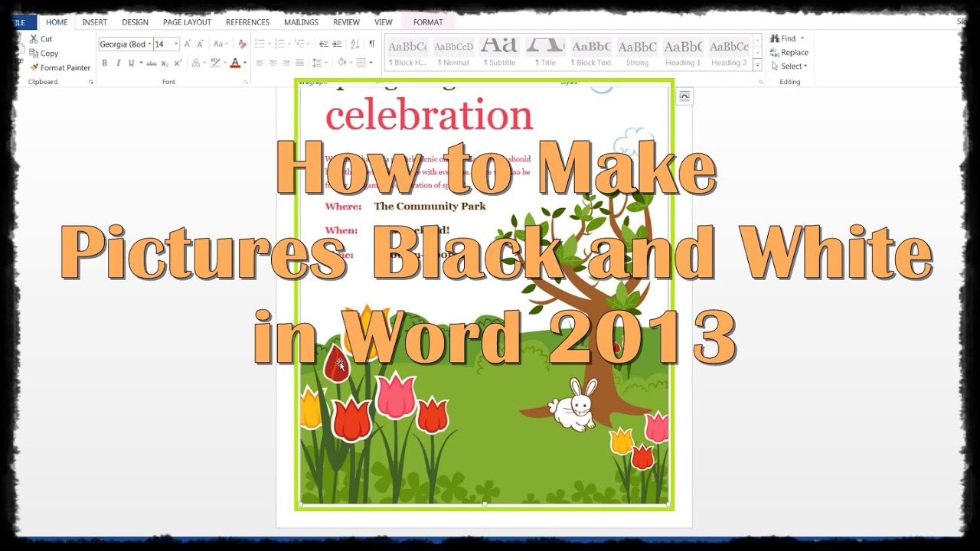Apply numbered list formatting
Viewport: 980px width, 551px height.
click(x=281, y=44)
